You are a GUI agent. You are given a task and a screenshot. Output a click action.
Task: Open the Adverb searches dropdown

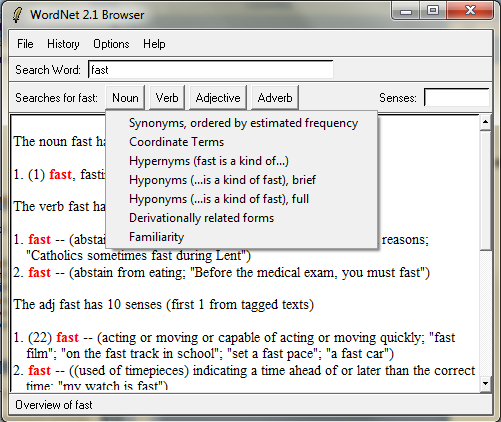click(275, 98)
